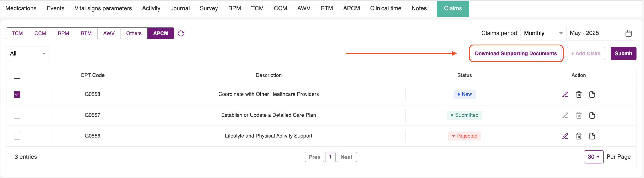Image resolution: width=644 pixels, height=178 pixels.
Task: Click the May - 2025 date field
Action: 595,33
